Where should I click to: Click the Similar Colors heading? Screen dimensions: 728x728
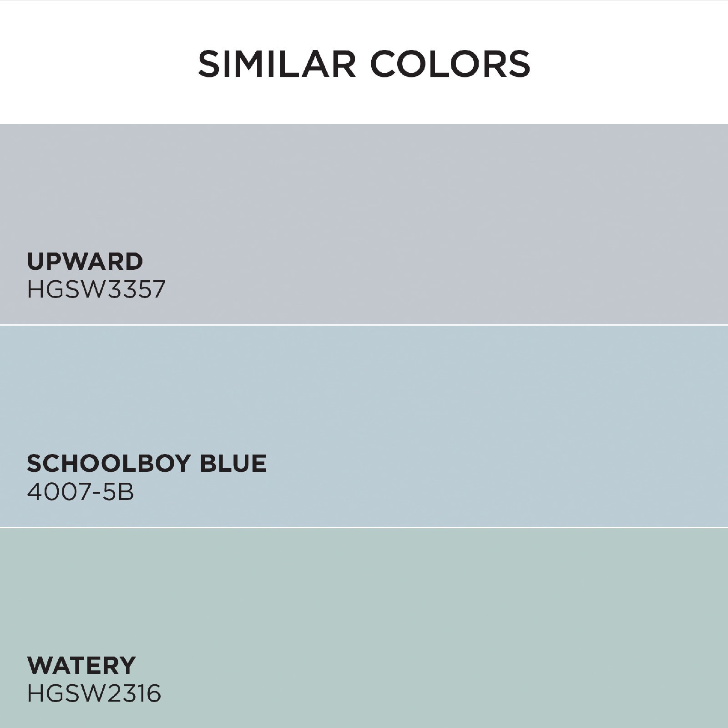pos(364,64)
